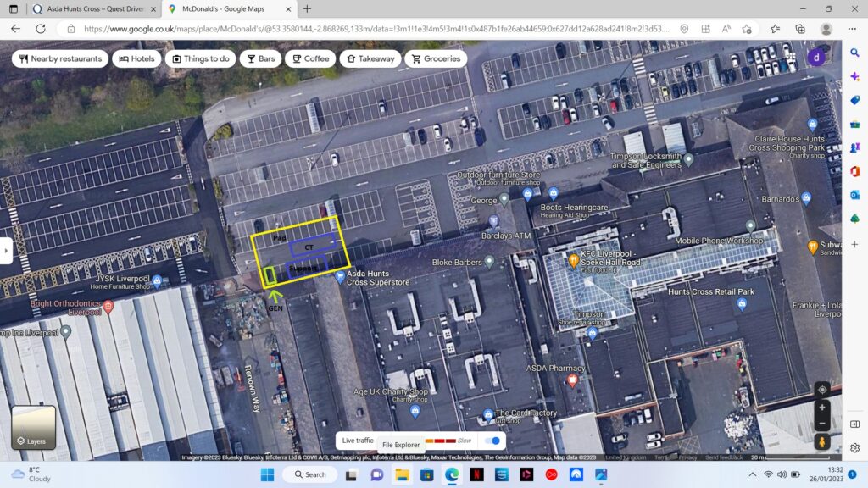Toggle the Live traffic switch

pos(491,441)
